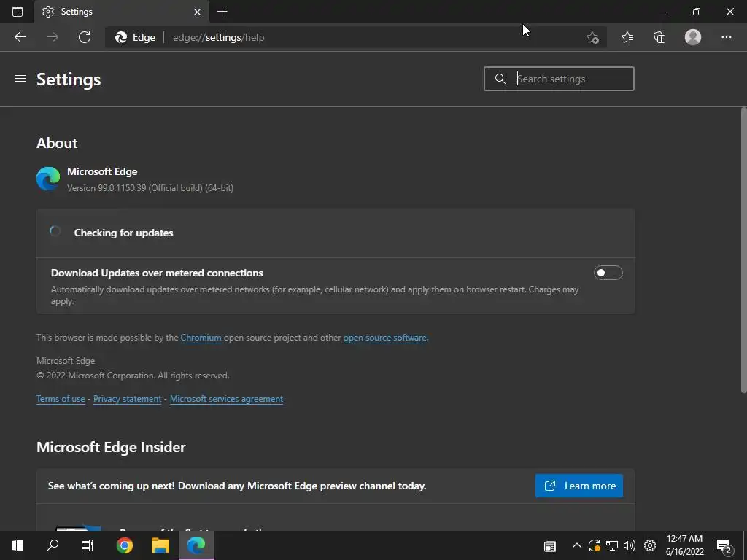Open File Explorer from the taskbar
Image resolution: width=747 pixels, height=560 pixels.
click(160, 545)
